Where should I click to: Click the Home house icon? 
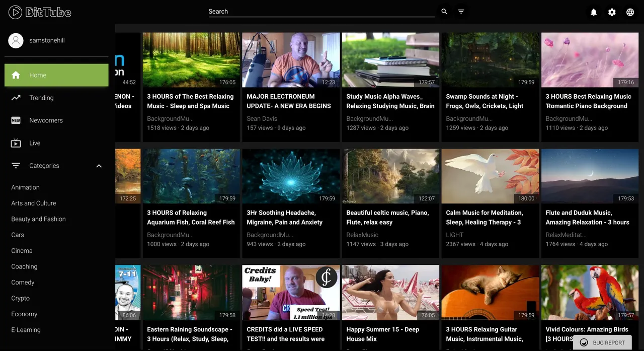(16, 75)
